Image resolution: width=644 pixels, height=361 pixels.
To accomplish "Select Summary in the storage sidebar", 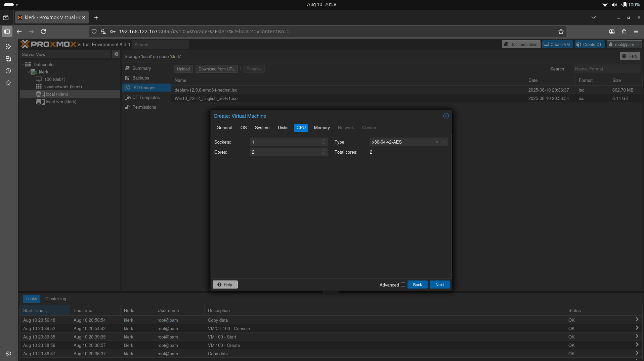I will 141,68.
